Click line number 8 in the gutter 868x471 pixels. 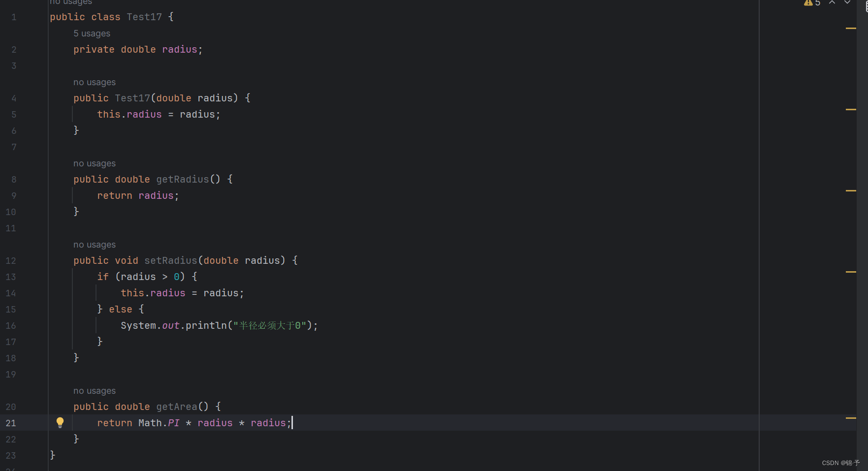pos(14,180)
